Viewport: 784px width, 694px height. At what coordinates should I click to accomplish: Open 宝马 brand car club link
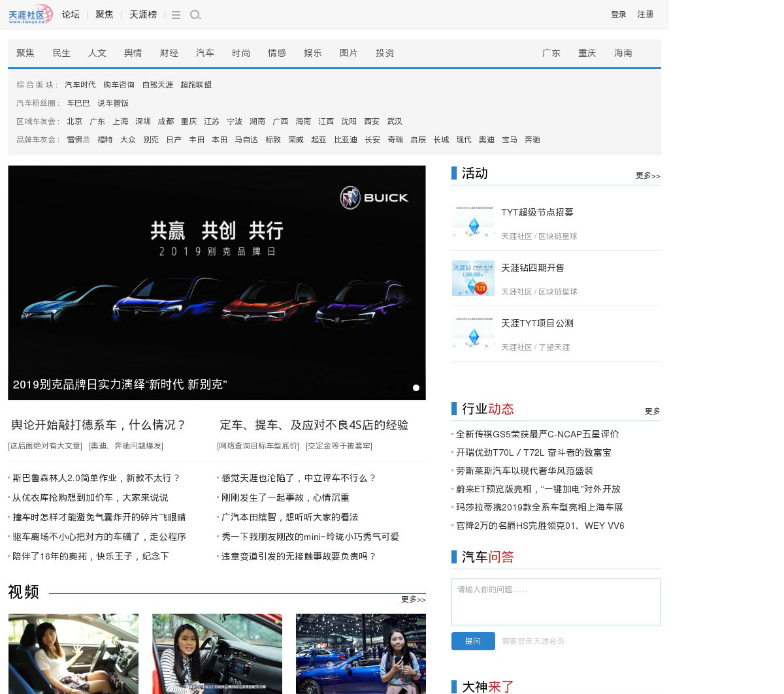tap(510, 140)
